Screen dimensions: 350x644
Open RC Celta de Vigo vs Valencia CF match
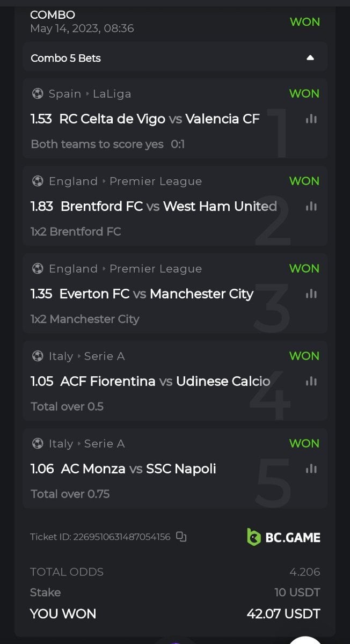point(159,119)
